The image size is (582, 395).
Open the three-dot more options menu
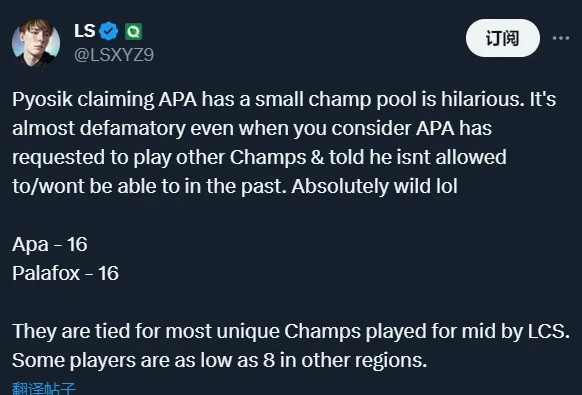click(560, 38)
